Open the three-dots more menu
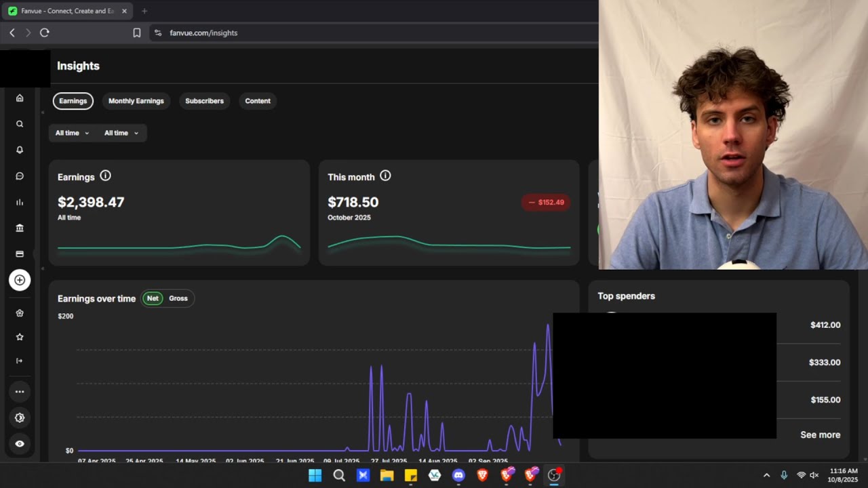 click(x=20, y=392)
